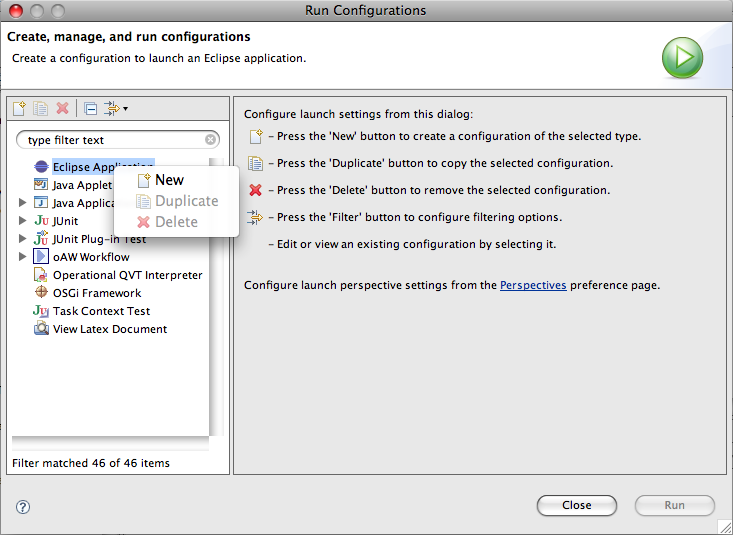Expand the oAW Workflow node
This screenshot has width=733, height=535.
22,256
